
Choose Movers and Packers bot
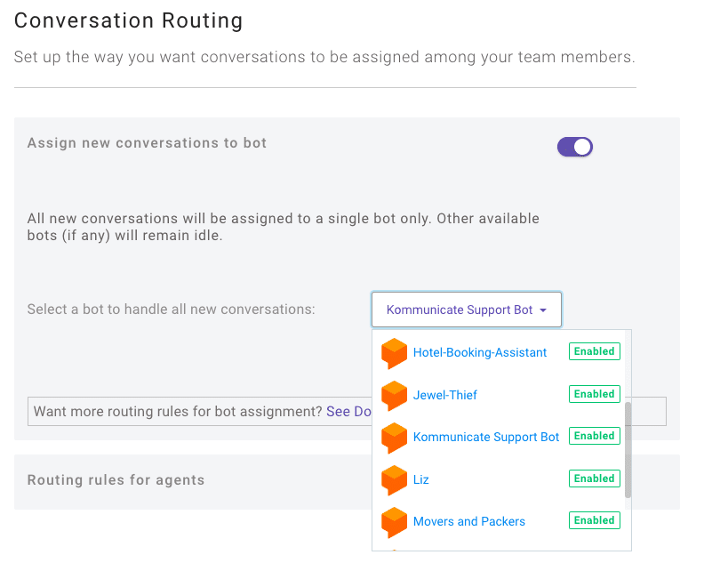click(469, 521)
